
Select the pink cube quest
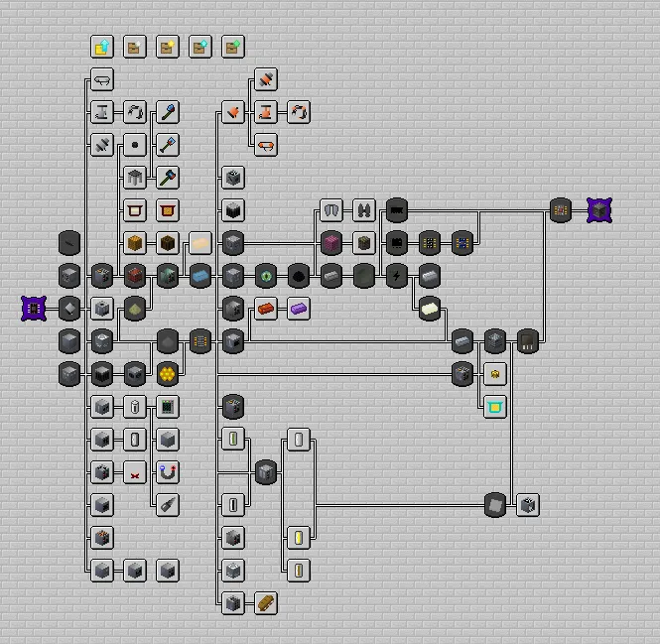click(x=331, y=243)
